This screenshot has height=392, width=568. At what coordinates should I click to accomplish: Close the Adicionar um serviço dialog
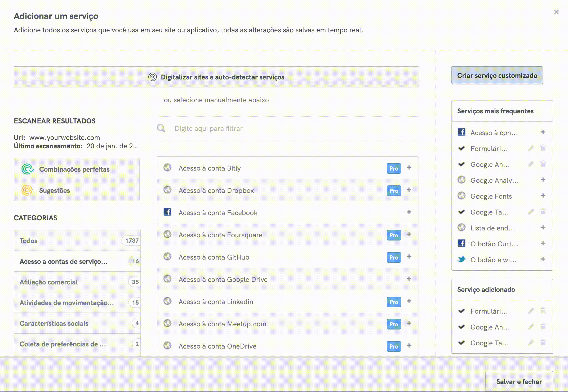tap(556, 12)
